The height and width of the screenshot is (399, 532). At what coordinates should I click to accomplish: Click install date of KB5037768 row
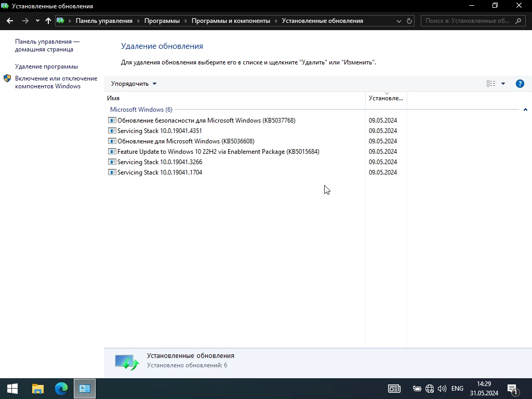(383, 121)
